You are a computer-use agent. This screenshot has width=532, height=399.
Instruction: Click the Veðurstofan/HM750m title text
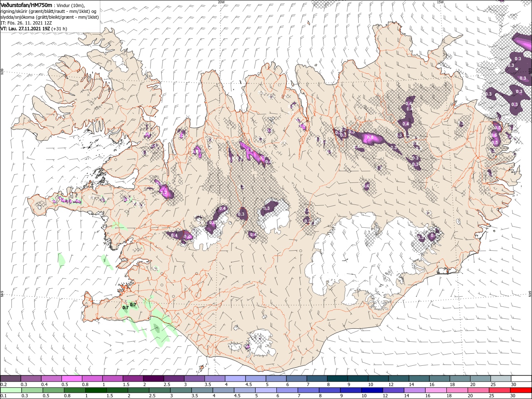pos(26,5)
